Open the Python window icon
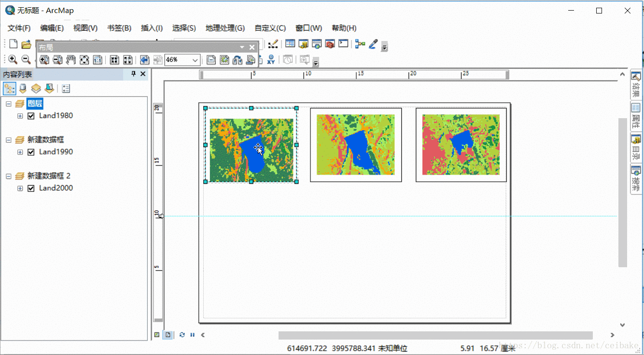644x355 pixels. (x=343, y=44)
